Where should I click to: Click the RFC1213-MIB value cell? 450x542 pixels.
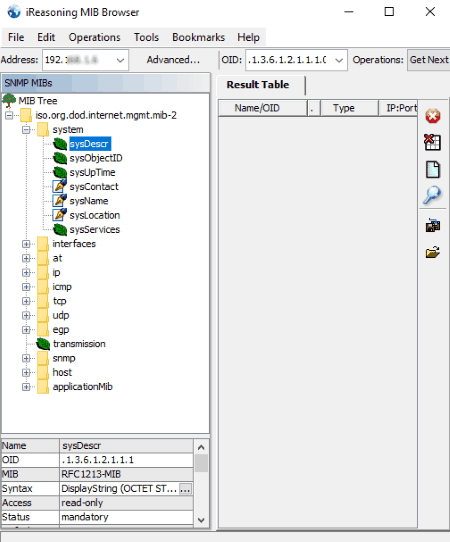(x=126, y=474)
